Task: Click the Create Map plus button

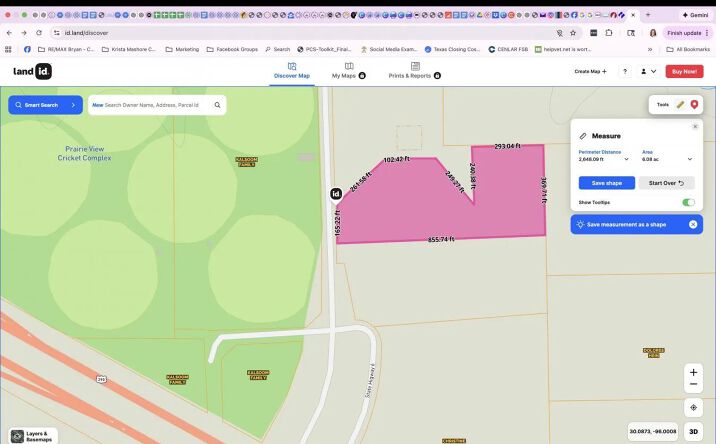Action: point(590,72)
